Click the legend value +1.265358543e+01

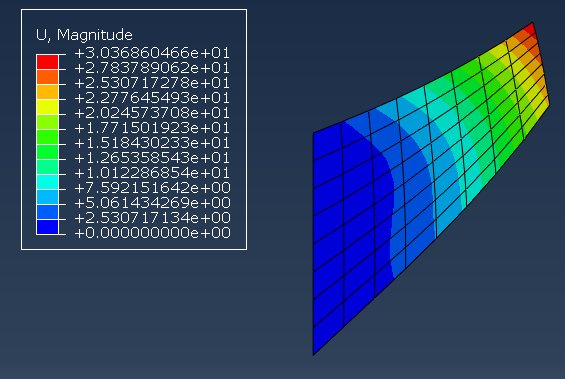pyautogui.click(x=152, y=158)
